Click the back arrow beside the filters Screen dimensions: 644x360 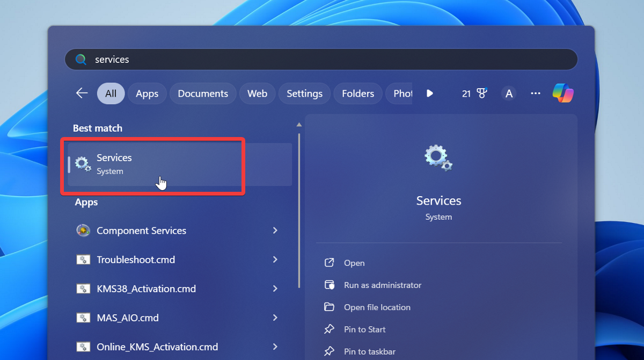click(x=82, y=93)
